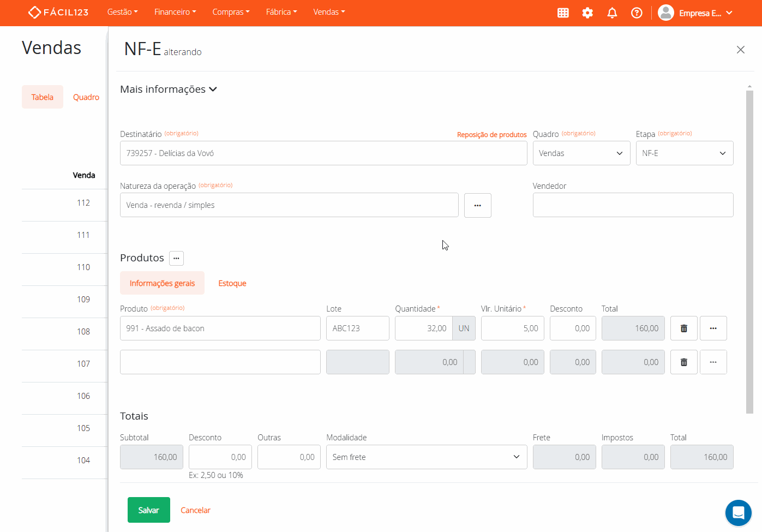Switch to the Estoque tab
The height and width of the screenshot is (532, 762).
click(x=232, y=283)
